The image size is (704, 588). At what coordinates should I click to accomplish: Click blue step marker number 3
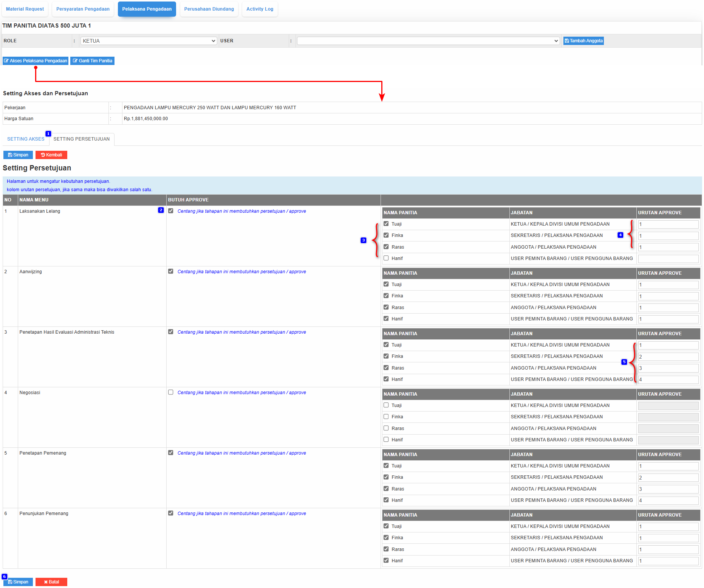pos(363,240)
